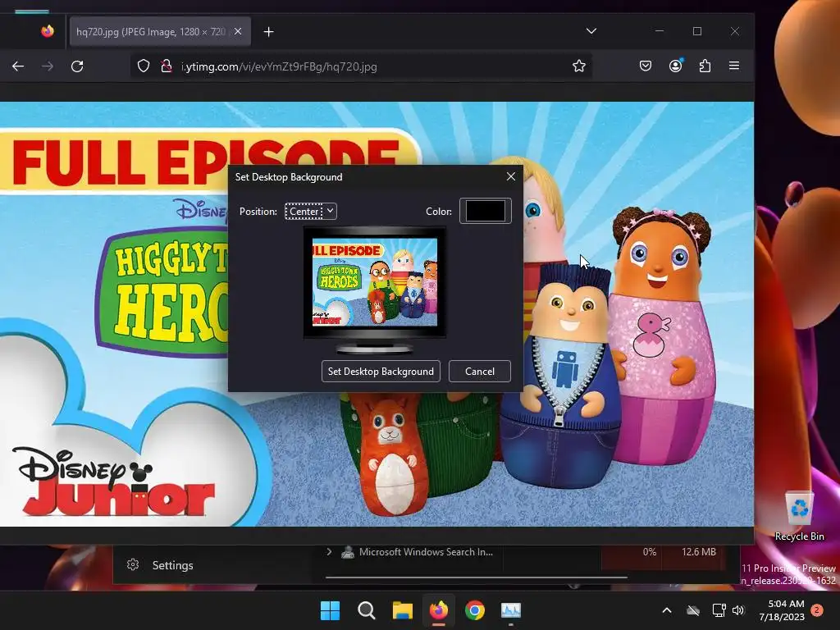Show hidden system tray icons
Screen dimensions: 840x630
point(667,610)
